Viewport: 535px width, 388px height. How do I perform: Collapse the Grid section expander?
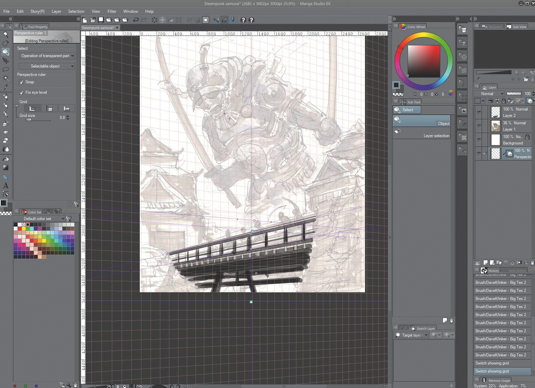pyautogui.click(x=17, y=106)
